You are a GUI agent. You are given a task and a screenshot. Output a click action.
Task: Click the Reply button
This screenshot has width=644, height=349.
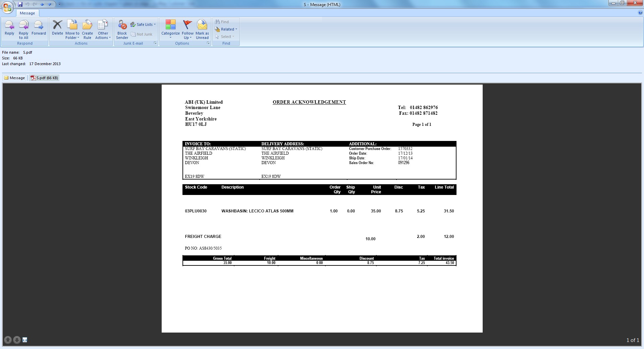9,29
